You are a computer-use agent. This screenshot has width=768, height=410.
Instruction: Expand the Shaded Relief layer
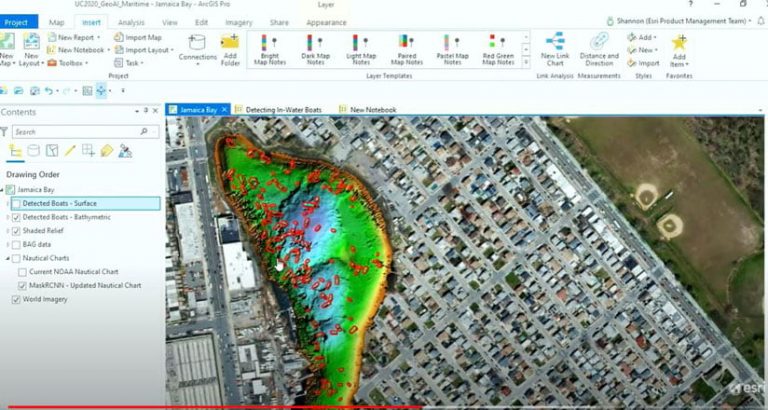pyautogui.click(x=8, y=231)
